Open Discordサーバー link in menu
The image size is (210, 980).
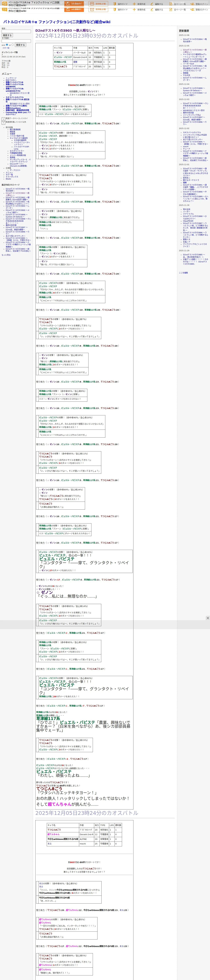pyautogui.click(x=18, y=165)
